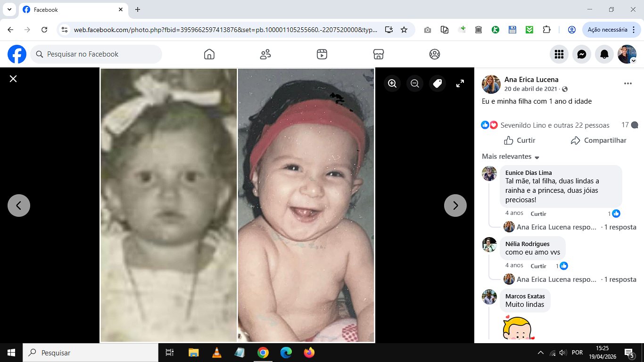The image size is (644, 362).
Task: Reload the page
Action: coord(44,30)
